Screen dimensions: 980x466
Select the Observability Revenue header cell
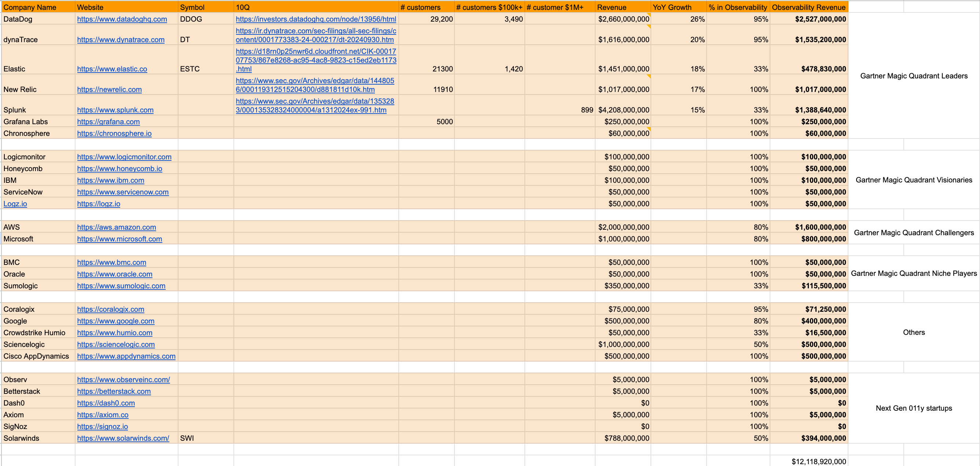coord(808,7)
